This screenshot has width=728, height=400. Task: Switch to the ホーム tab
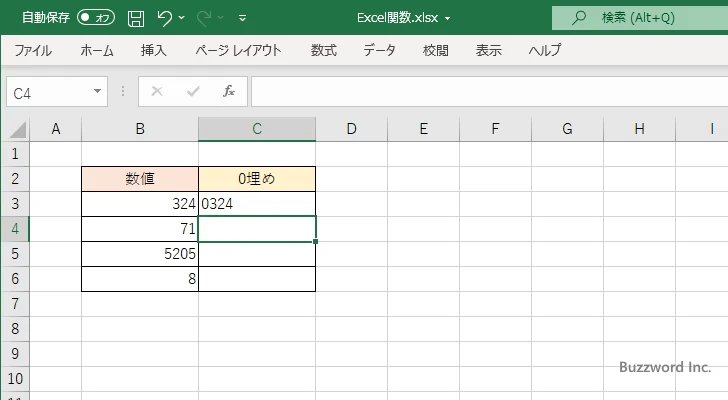(x=97, y=50)
